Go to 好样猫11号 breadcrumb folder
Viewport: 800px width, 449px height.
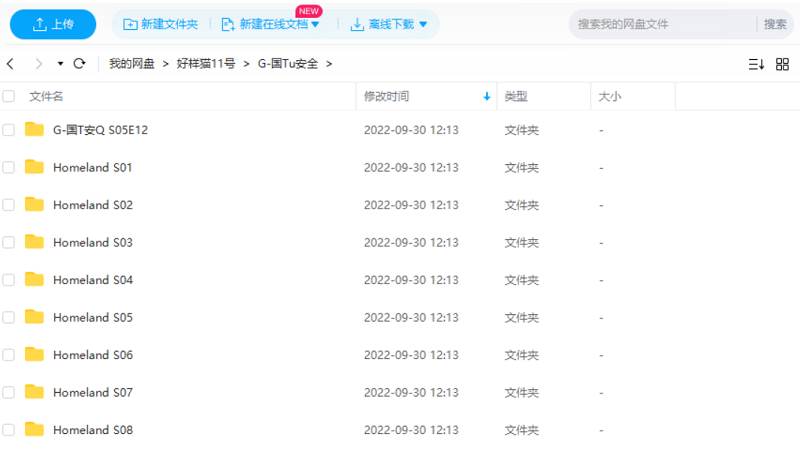point(206,64)
